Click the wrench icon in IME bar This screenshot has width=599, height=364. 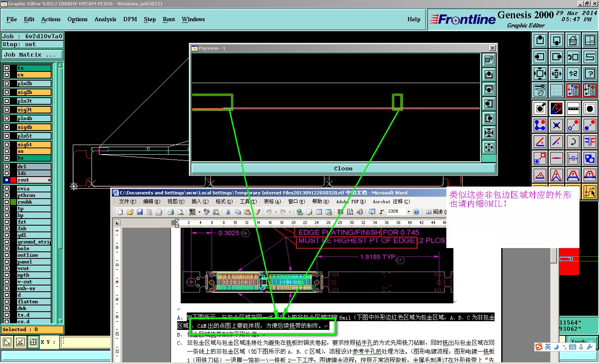589,347
